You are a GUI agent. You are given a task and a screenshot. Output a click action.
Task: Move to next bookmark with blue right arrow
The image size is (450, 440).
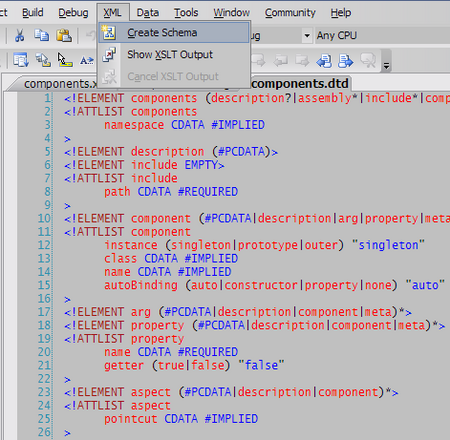(345, 61)
